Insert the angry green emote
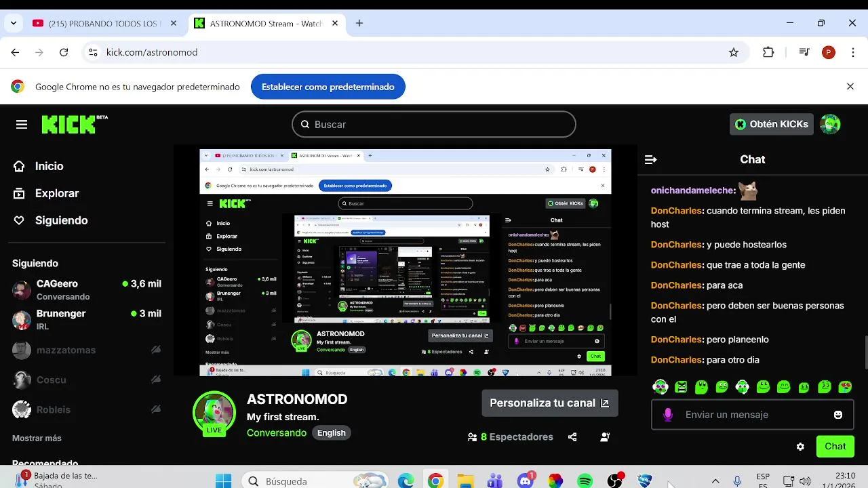Screen dimensions: 868x488 point(681,387)
